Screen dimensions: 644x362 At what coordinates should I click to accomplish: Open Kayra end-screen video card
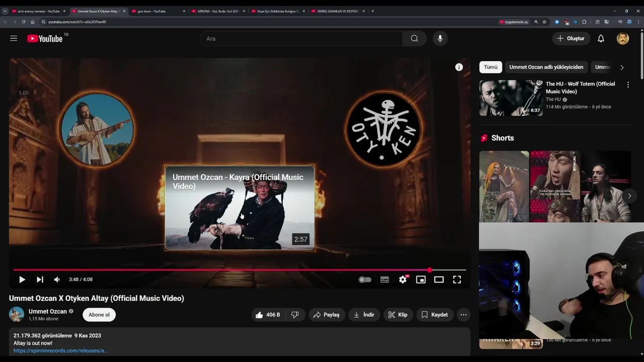(x=239, y=208)
